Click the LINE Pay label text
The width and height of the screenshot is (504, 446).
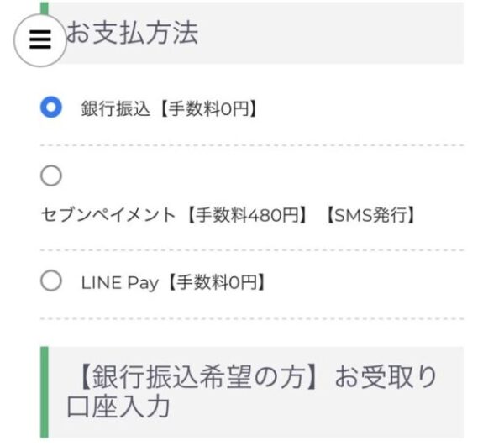tap(120, 283)
